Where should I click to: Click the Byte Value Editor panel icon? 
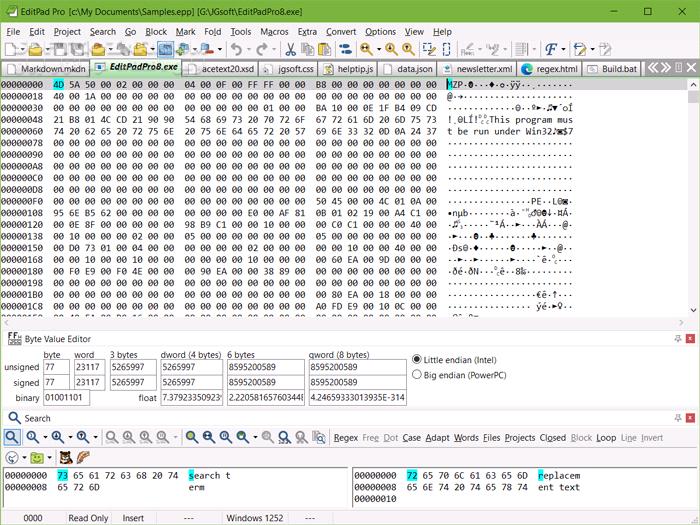(x=12, y=340)
